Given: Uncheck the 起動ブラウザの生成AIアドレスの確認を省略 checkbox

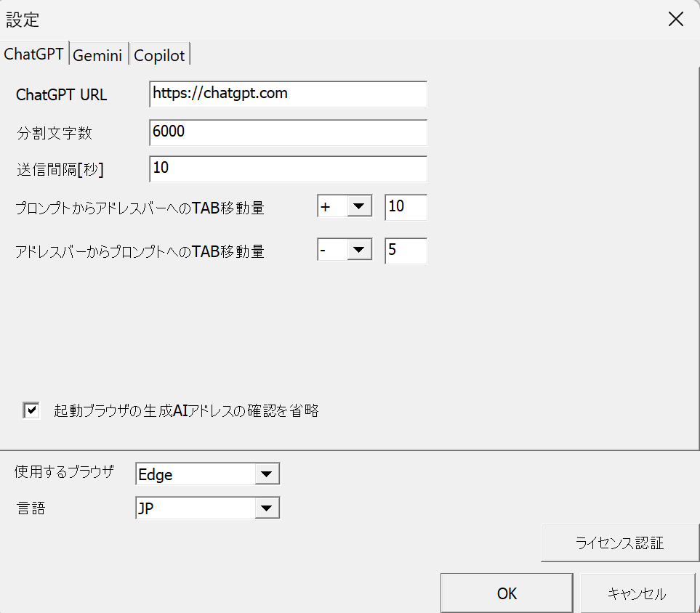Looking at the screenshot, I should pyautogui.click(x=31, y=410).
